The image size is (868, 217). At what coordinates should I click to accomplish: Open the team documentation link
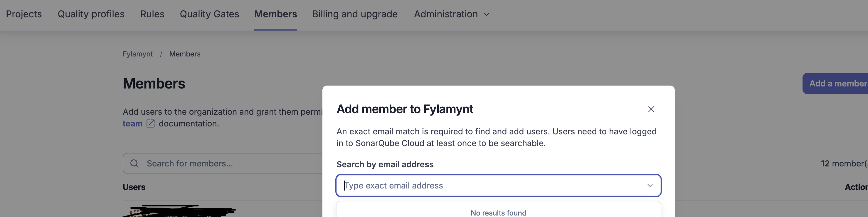(132, 124)
